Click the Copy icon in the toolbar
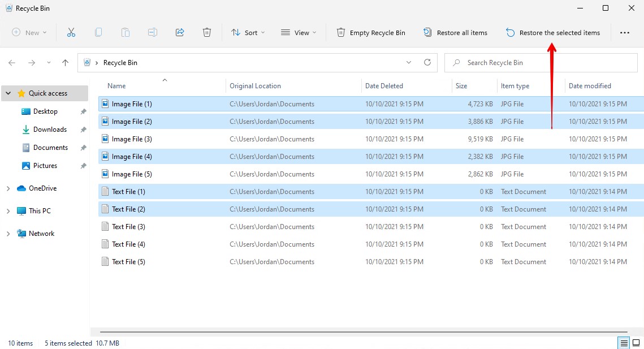This screenshot has height=349, width=644. (98, 32)
